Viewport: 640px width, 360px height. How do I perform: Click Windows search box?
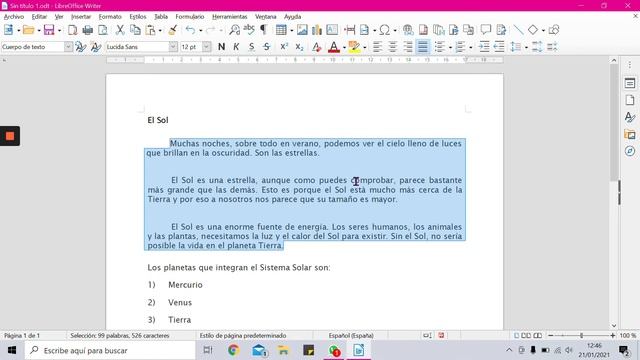point(110,350)
